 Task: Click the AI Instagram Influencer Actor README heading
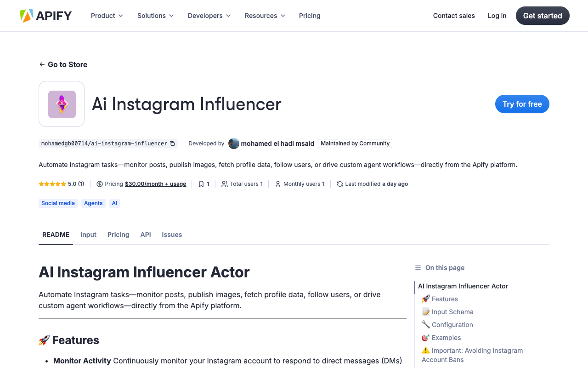144,272
